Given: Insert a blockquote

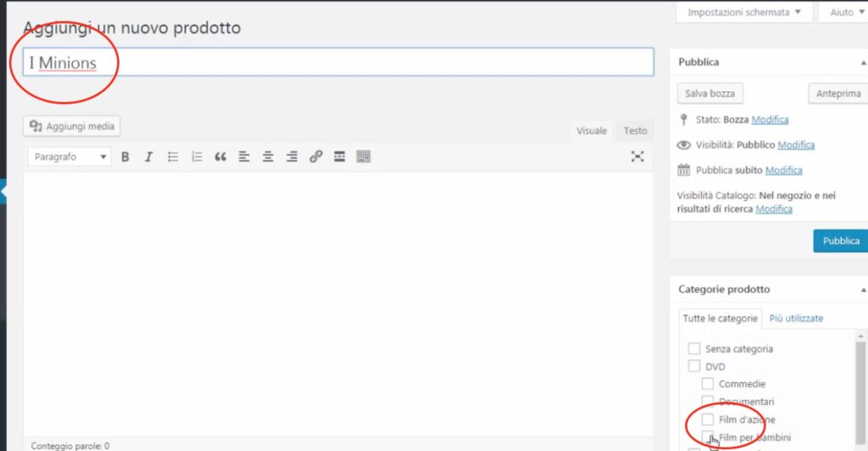Looking at the screenshot, I should 220,157.
